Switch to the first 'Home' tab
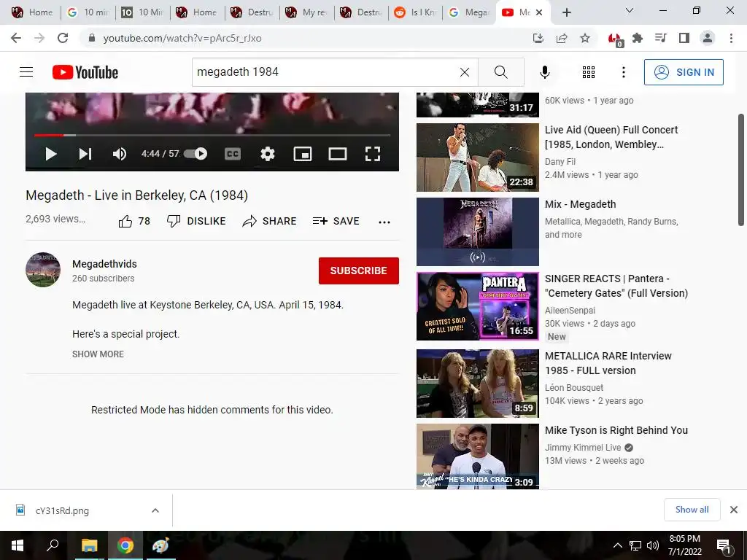This screenshot has width=747, height=560. click(32, 12)
